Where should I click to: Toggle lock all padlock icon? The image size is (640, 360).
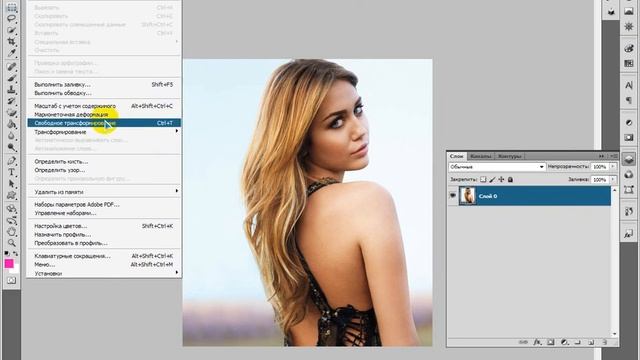pyautogui.click(x=510, y=179)
